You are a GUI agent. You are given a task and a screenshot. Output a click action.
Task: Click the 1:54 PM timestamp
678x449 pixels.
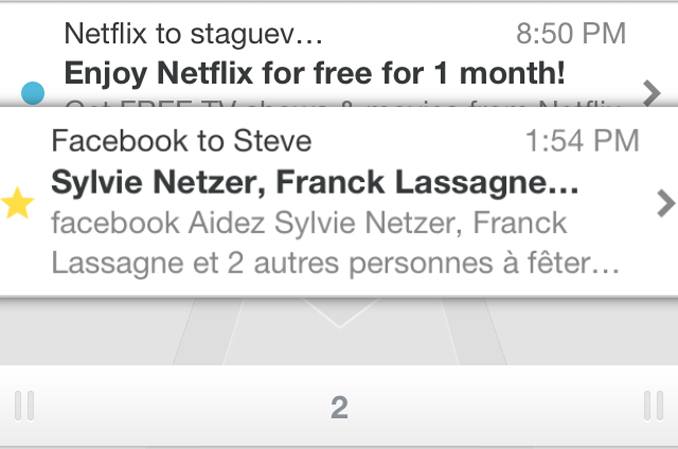(582, 141)
